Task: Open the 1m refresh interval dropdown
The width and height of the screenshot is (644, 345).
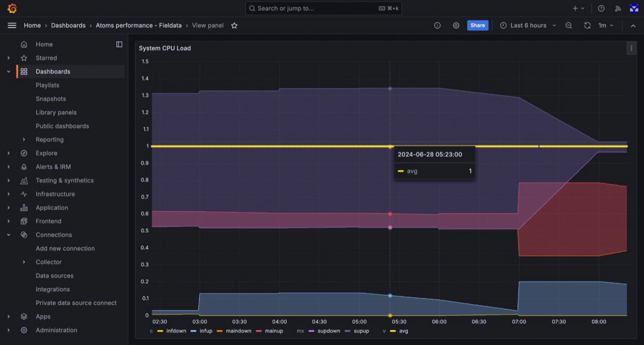Action: [x=606, y=26]
